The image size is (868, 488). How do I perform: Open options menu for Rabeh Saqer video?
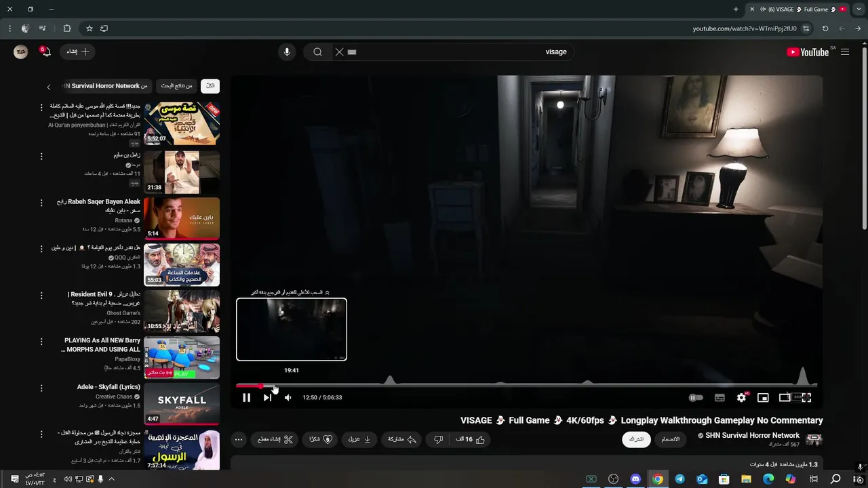tap(41, 203)
